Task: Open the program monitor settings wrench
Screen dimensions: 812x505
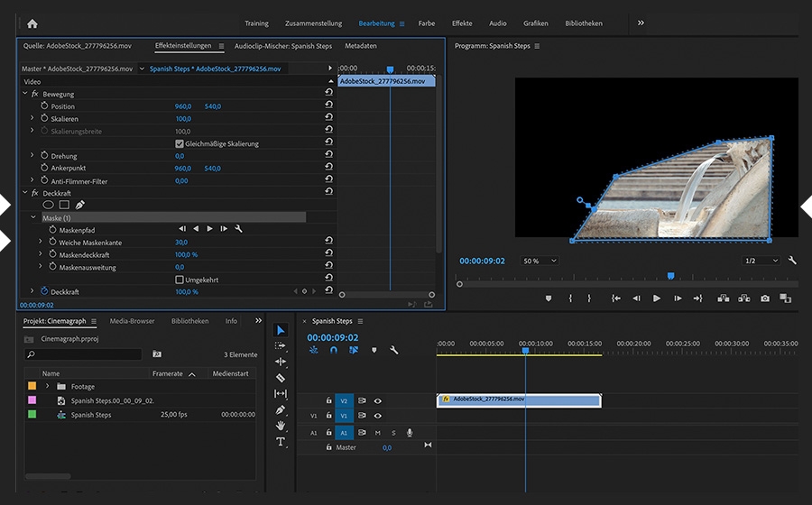Action: click(x=792, y=261)
